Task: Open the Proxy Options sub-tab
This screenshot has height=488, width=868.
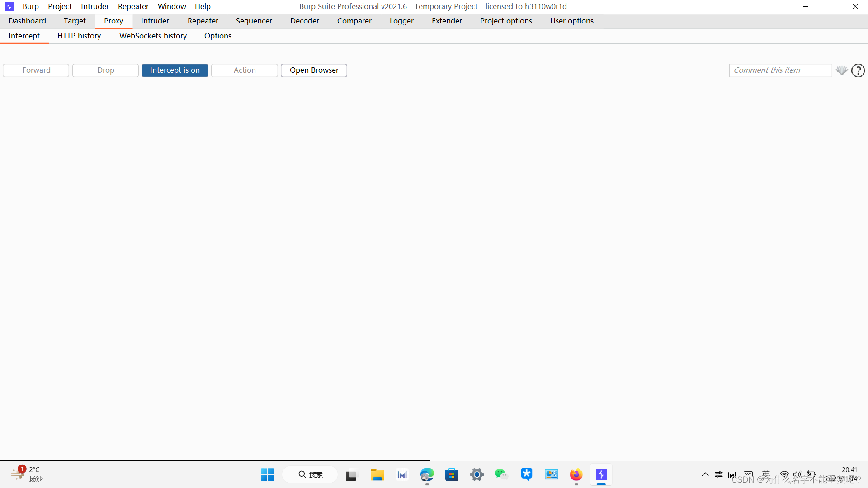Action: [x=217, y=36]
